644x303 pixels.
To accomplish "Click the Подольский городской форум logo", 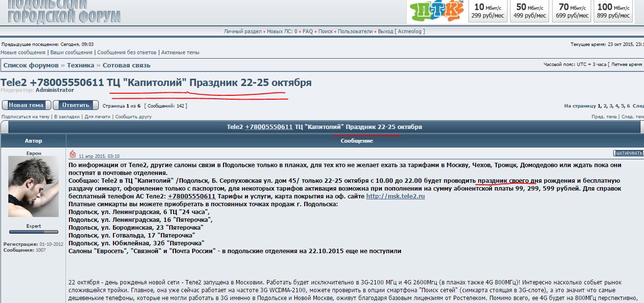I will pos(64,12).
